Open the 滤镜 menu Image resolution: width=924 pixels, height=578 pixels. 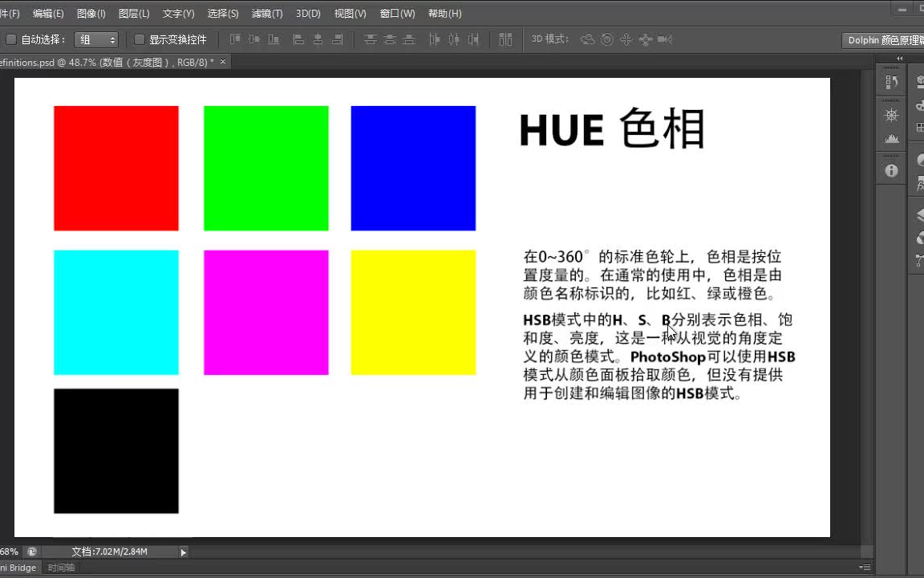pyautogui.click(x=267, y=13)
